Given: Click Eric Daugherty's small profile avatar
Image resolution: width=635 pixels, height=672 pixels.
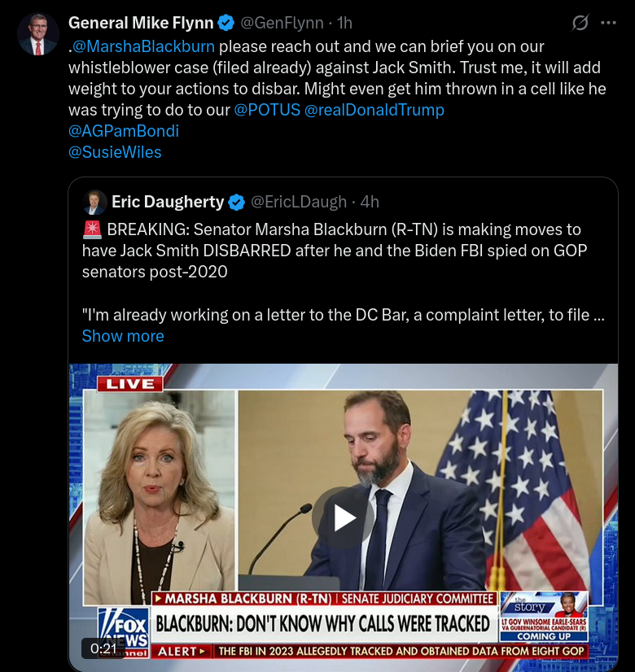Looking at the screenshot, I should pyautogui.click(x=94, y=202).
